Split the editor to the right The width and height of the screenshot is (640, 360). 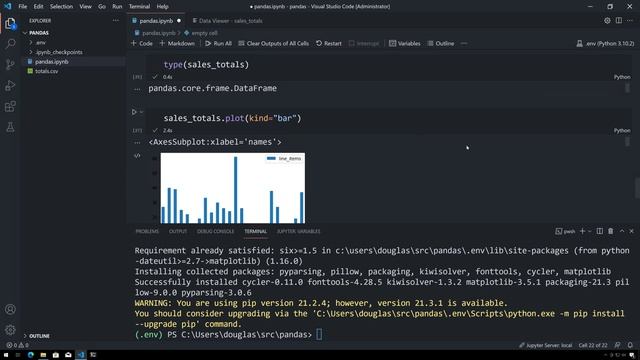click(619, 20)
